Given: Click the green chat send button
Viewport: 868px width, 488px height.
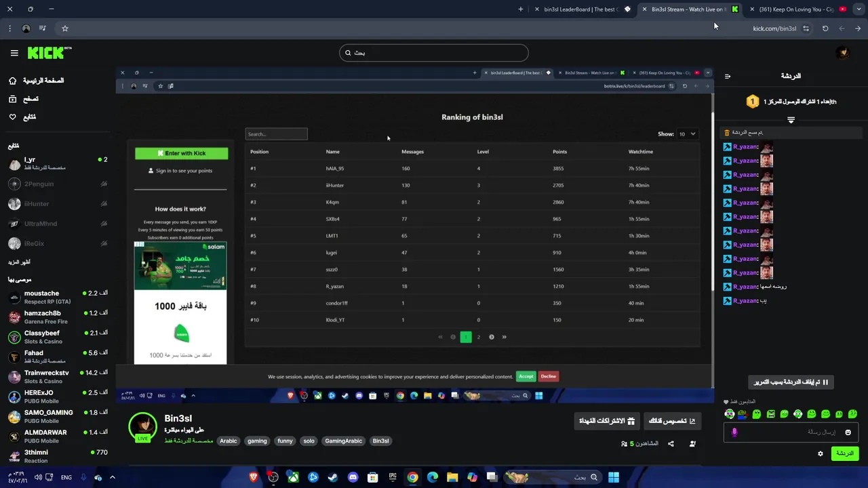Looking at the screenshot, I should pos(844,453).
